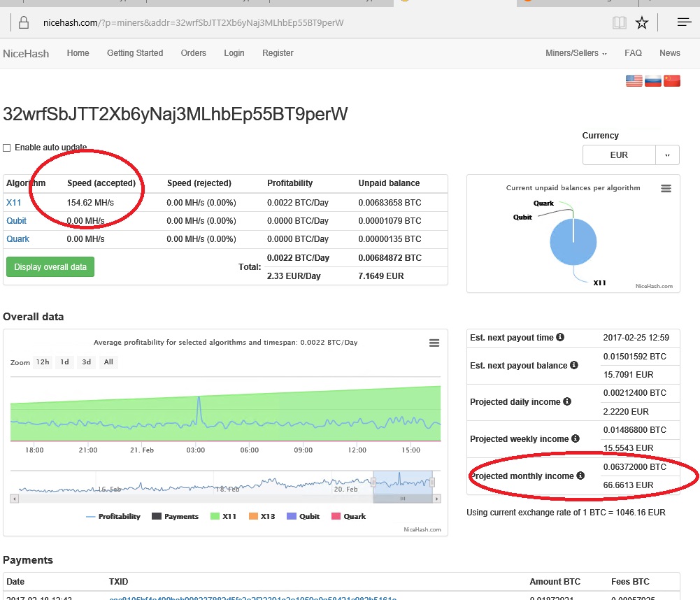This screenshot has width=700, height=600.
Task: Click info icon next to Est. next payout balance
Action: (574, 365)
